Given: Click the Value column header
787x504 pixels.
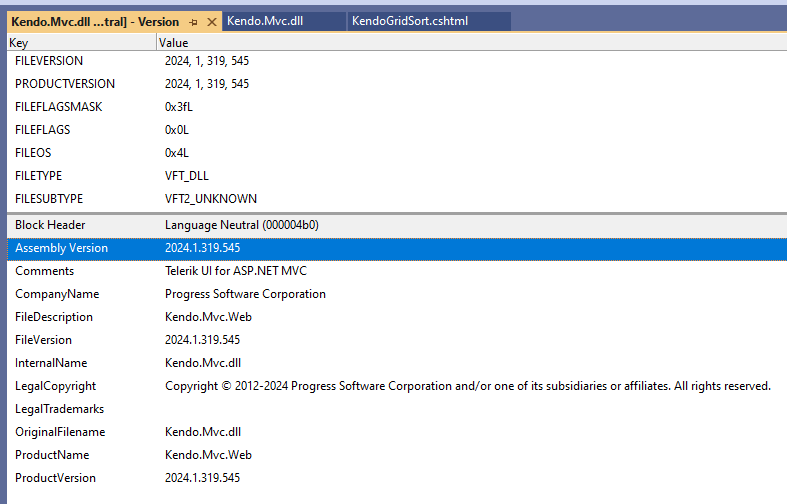Looking at the screenshot, I should (x=472, y=43).
